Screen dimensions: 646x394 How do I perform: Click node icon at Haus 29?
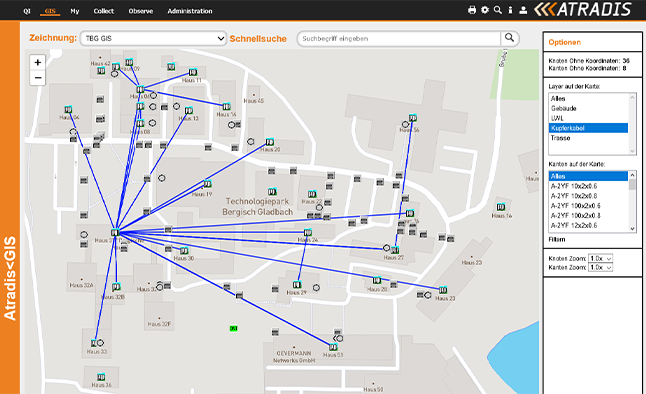point(297,284)
